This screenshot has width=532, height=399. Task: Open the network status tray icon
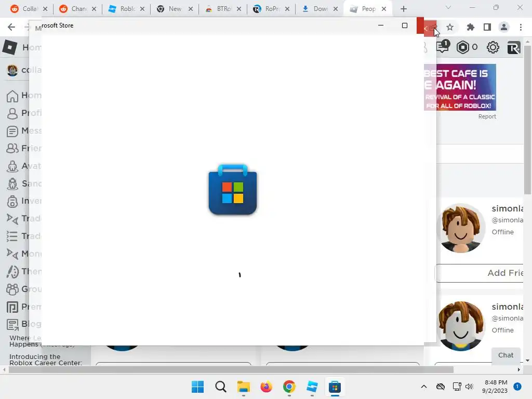457,387
